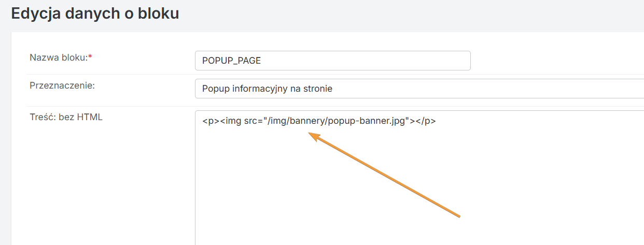
Task: Focus the Przeznaczenie text field
Action: tap(419, 89)
